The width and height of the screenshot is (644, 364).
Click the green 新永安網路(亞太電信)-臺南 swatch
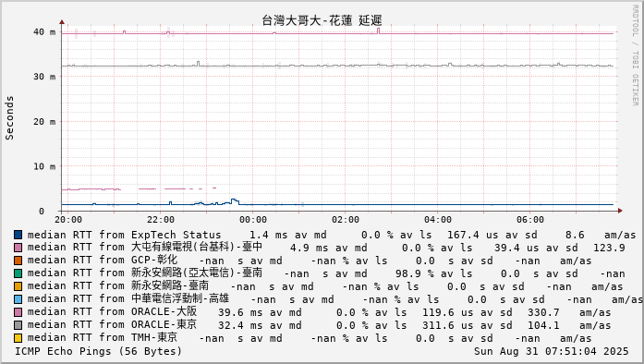click(x=18, y=273)
